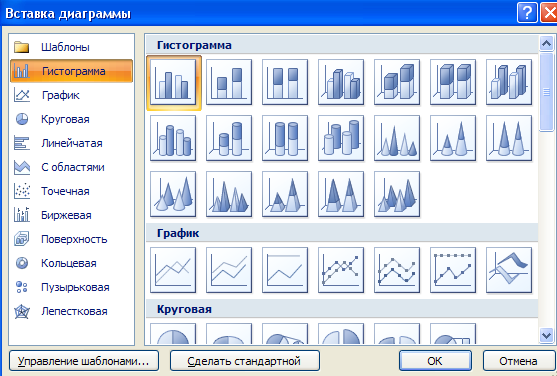Image resolution: width=557 pixels, height=376 pixels.
Task: Choose the clustered cone chart icon
Action: (x=397, y=138)
